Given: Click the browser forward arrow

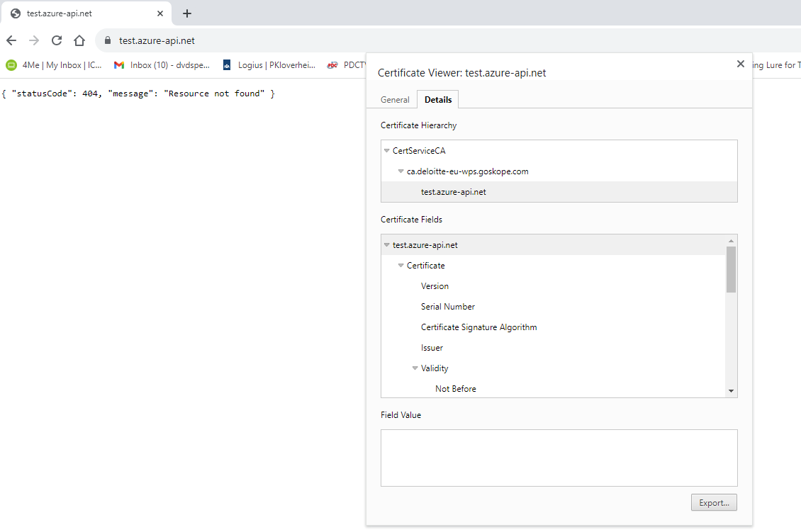Looking at the screenshot, I should click(x=34, y=40).
